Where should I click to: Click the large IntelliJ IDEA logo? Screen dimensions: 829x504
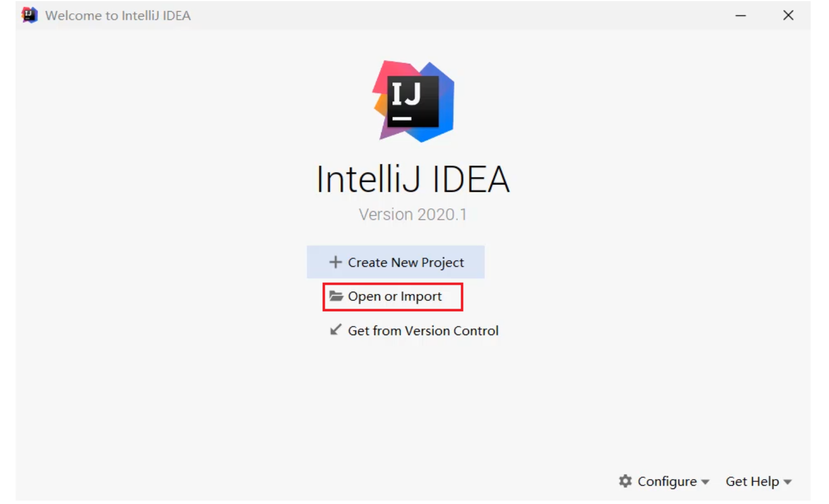414,102
